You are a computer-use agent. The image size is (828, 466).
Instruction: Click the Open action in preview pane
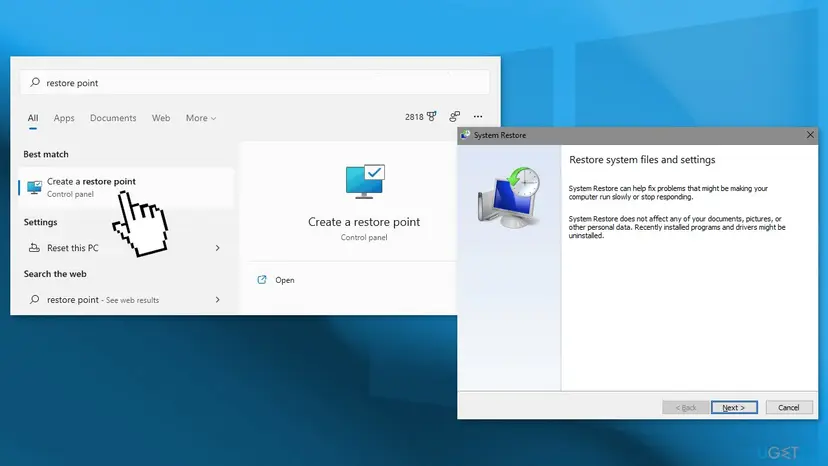(x=285, y=280)
